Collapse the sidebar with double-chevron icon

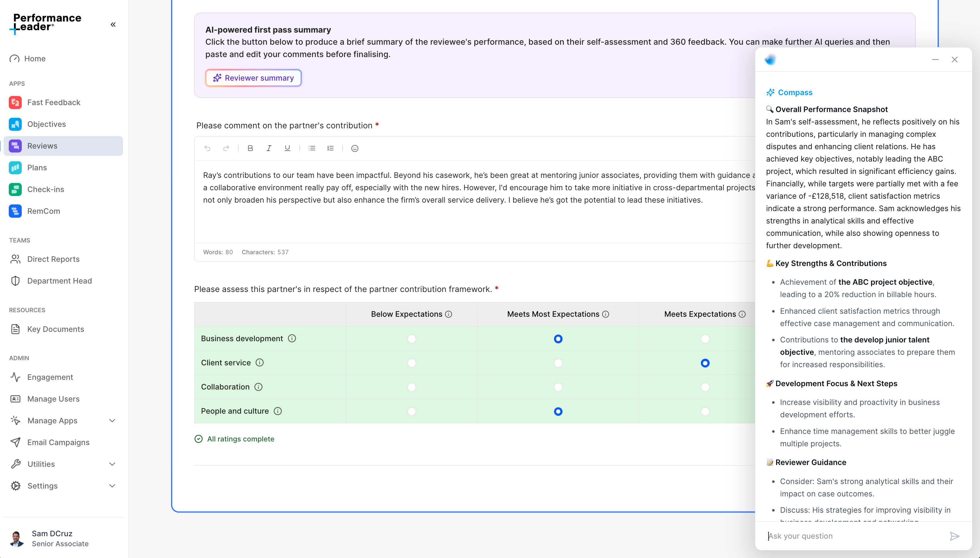[113, 24]
